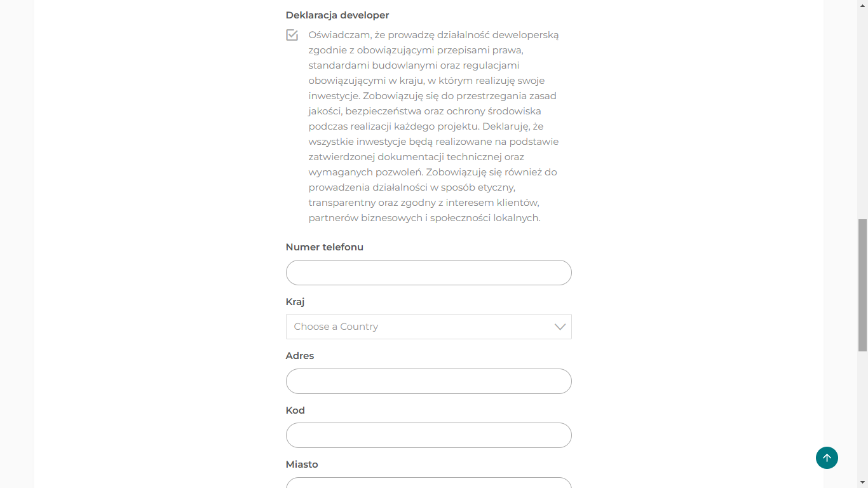This screenshot has width=868, height=488.
Task: Toggle the Deklaracja developer checkbox
Action: tap(292, 35)
